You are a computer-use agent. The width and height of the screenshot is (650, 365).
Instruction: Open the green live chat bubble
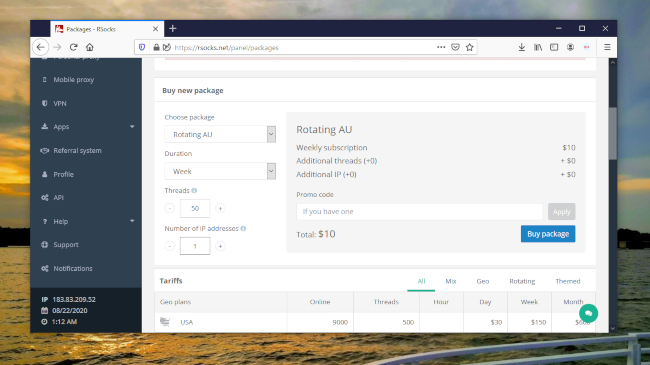[x=588, y=313]
